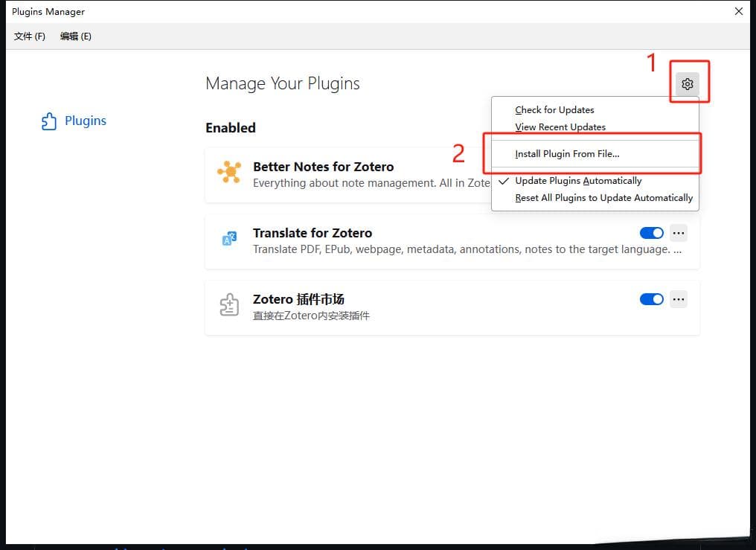Click the 直接在Zotero内安装插件 description
The width and height of the screenshot is (756, 550).
coord(311,316)
